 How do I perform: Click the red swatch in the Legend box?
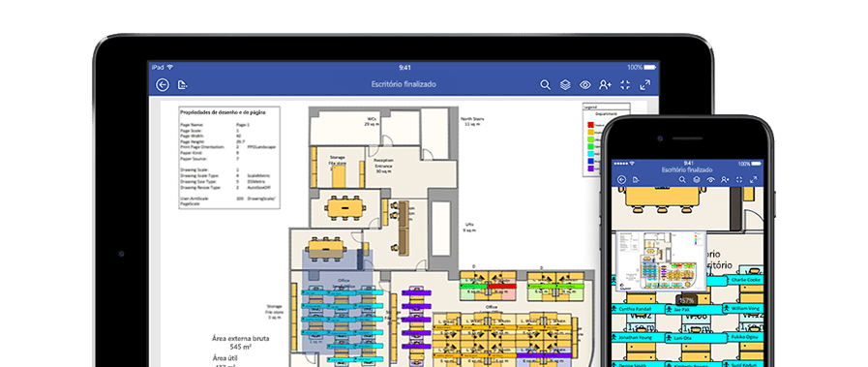tap(590, 126)
